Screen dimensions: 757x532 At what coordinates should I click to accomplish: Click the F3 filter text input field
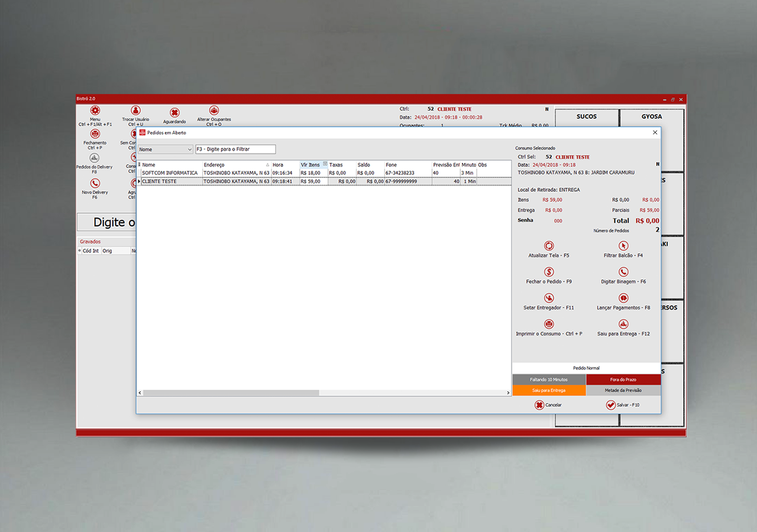(235, 150)
